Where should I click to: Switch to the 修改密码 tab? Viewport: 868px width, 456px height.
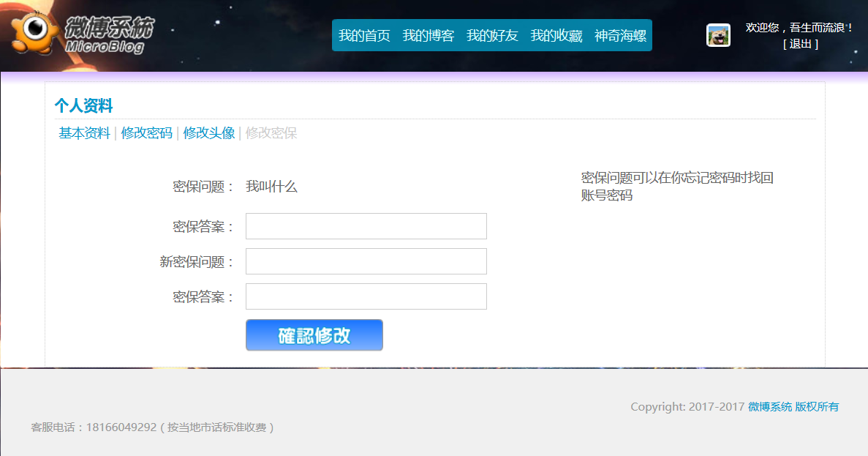pos(147,133)
